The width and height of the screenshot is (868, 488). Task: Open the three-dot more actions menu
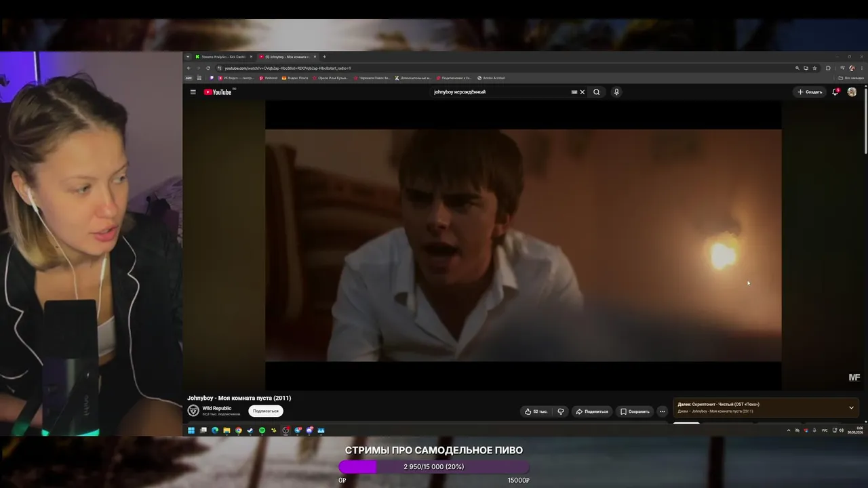click(663, 411)
